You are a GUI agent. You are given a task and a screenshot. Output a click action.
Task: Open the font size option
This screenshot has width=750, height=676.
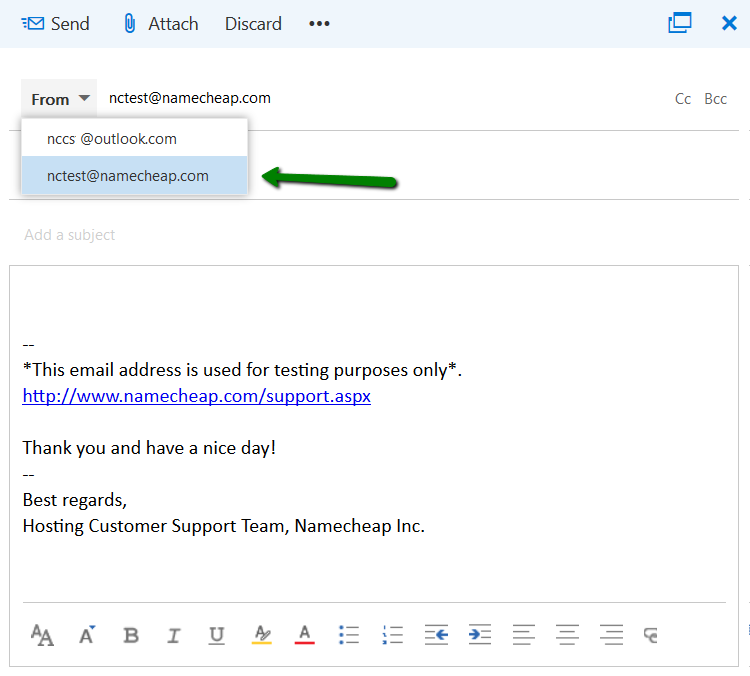click(87, 635)
